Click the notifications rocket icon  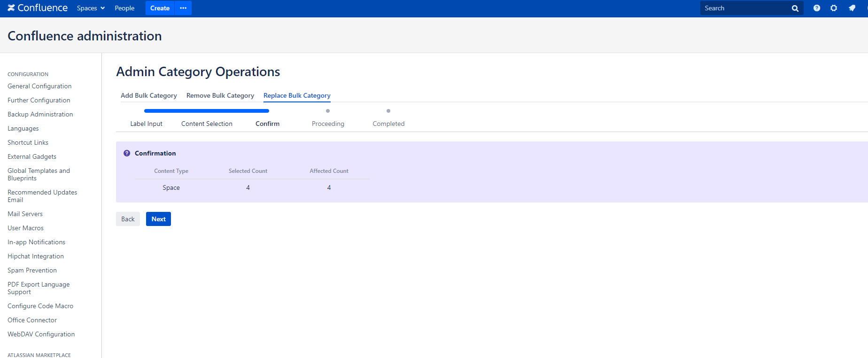[x=852, y=8]
